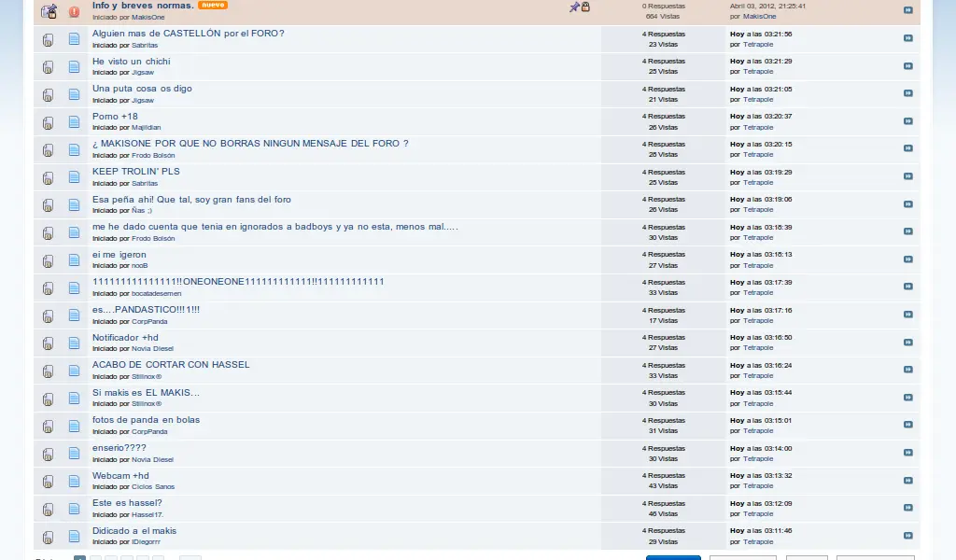This screenshot has height=560, width=956.
Task: Click the document icon beside 'Didicado a el makis'
Action: 74,537
